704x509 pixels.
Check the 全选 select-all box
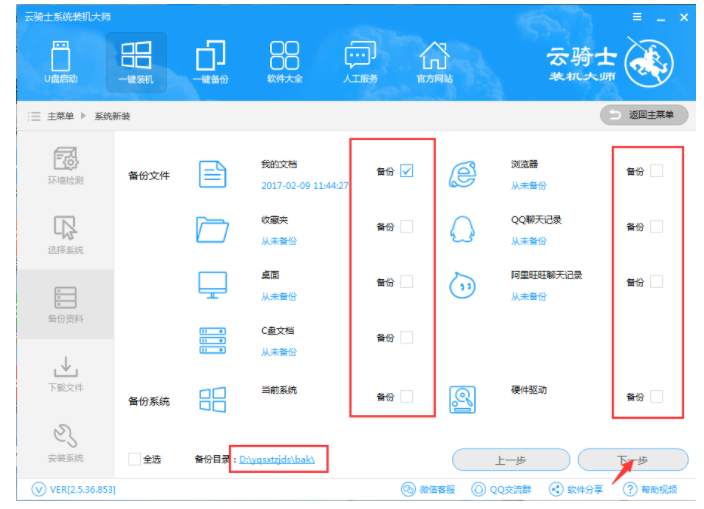coord(134,459)
